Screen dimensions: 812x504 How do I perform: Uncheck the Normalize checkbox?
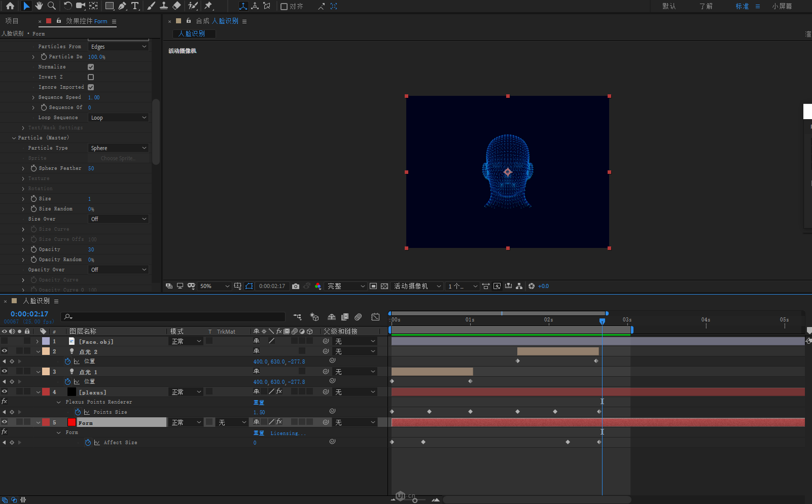(91, 67)
